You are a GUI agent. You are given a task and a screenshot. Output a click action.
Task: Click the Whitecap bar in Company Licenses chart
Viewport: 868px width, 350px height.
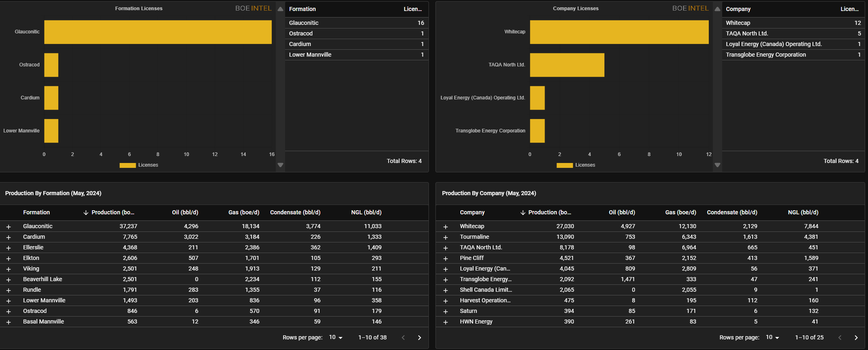(619, 32)
